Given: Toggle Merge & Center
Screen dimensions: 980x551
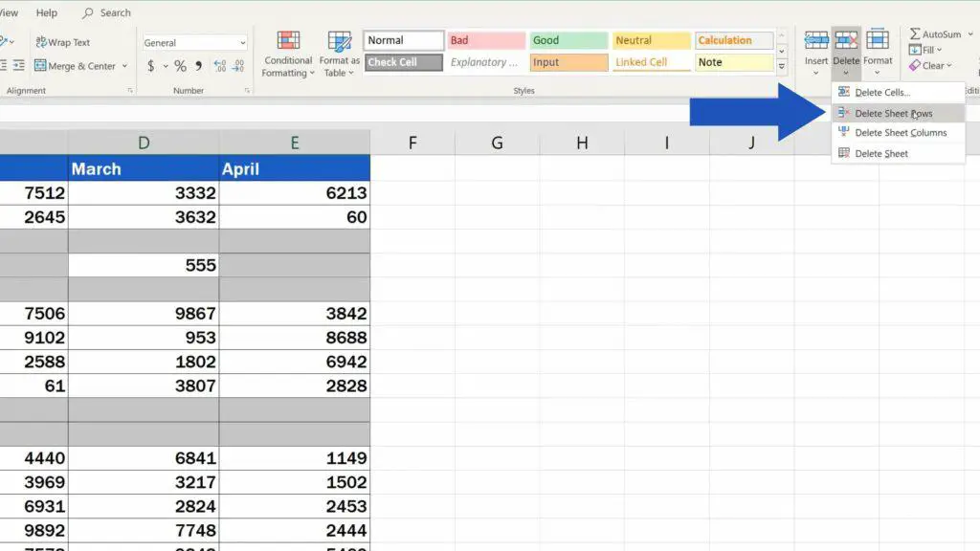Looking at the screenshot, I should point(82,65).
